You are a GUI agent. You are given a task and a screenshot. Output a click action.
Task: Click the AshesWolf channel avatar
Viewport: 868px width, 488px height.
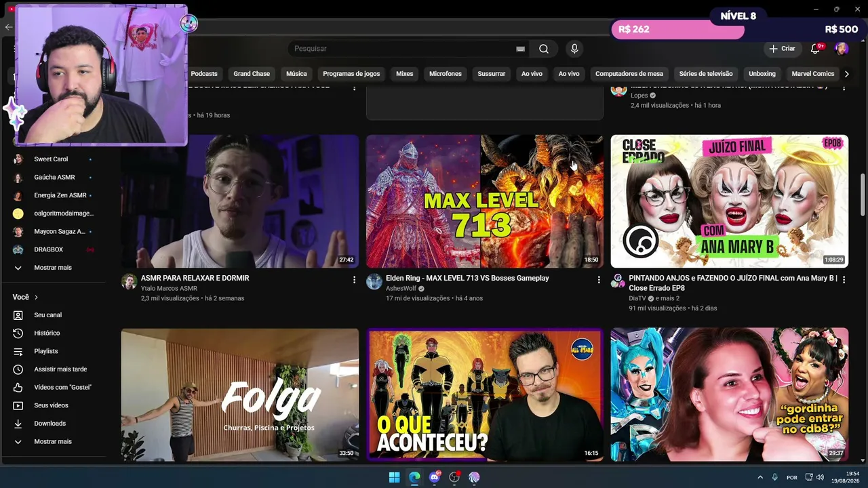click(374, 282)
